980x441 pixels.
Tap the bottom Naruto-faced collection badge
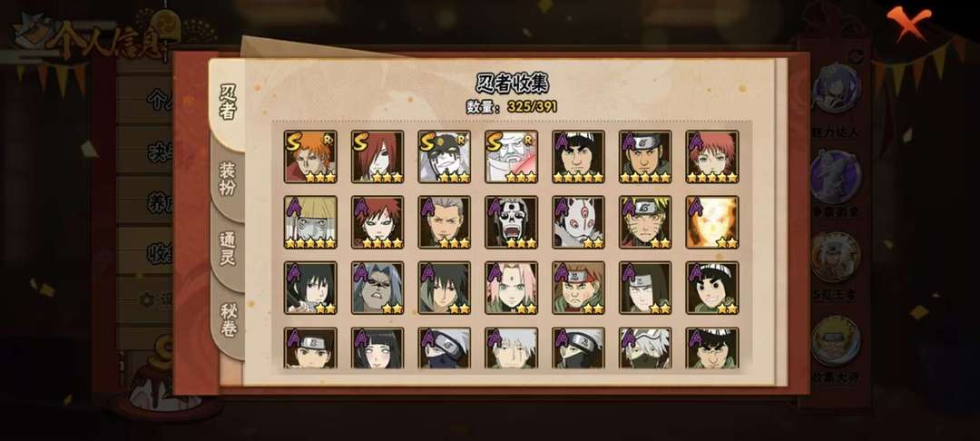(x=836, y=340)
